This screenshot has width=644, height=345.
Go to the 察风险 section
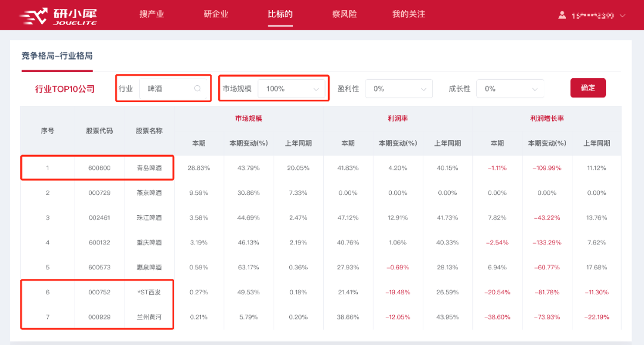[345, 14]
